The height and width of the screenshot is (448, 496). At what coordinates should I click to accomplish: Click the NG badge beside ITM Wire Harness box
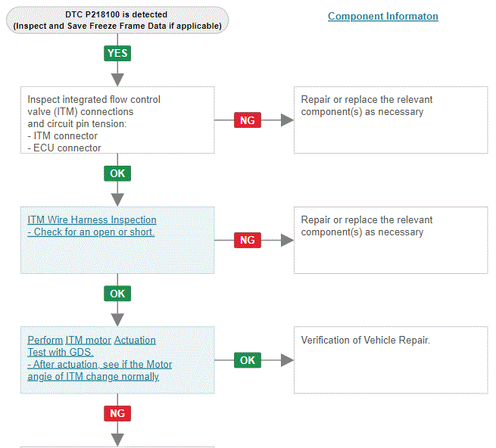[x=248, y=241]
